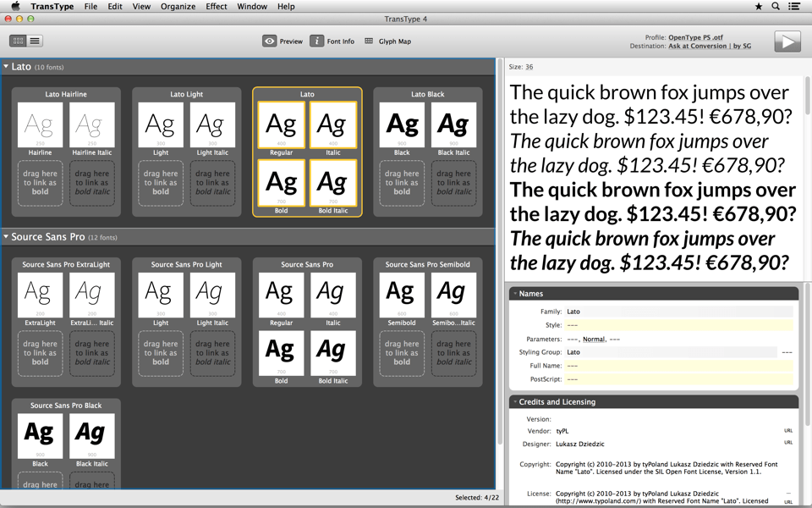This screenshot has width=812, height=508.
Task: Select the Lato Black Italic font icon
Action: (453, 124)
